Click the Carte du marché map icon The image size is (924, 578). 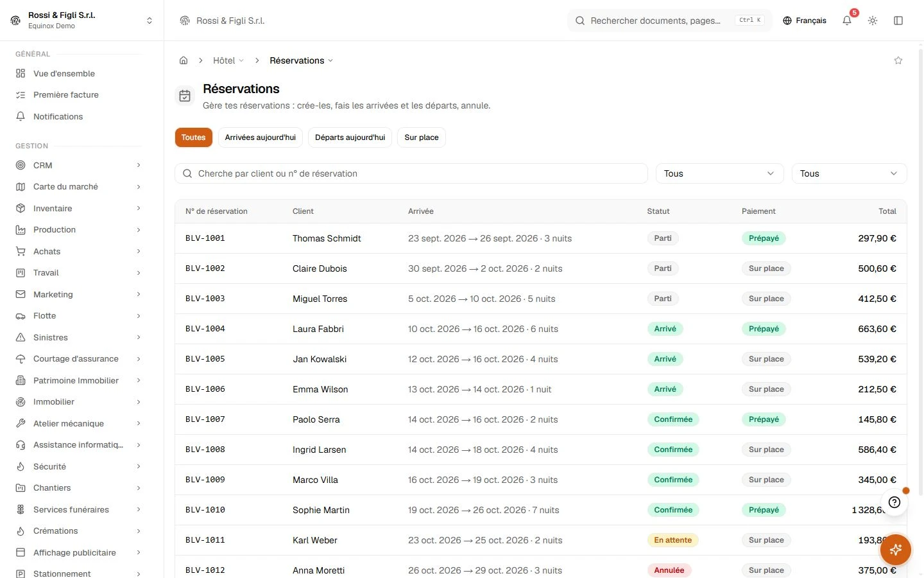21,187
